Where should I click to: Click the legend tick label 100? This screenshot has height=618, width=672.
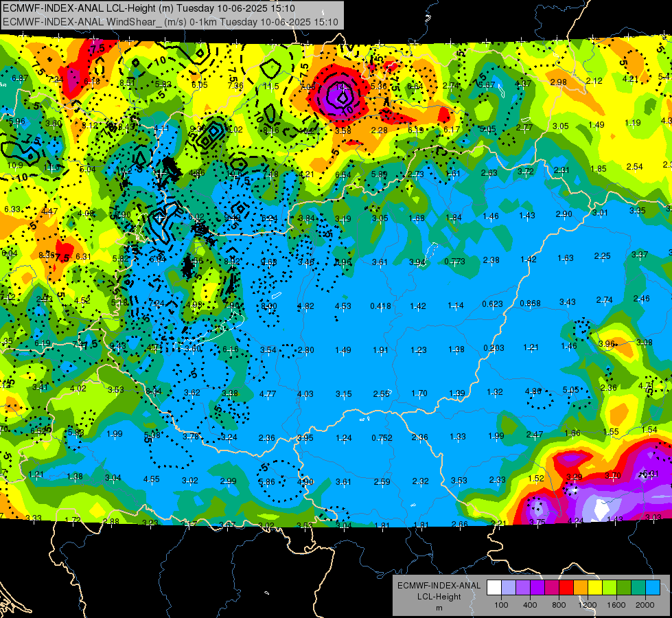(501, 605)
